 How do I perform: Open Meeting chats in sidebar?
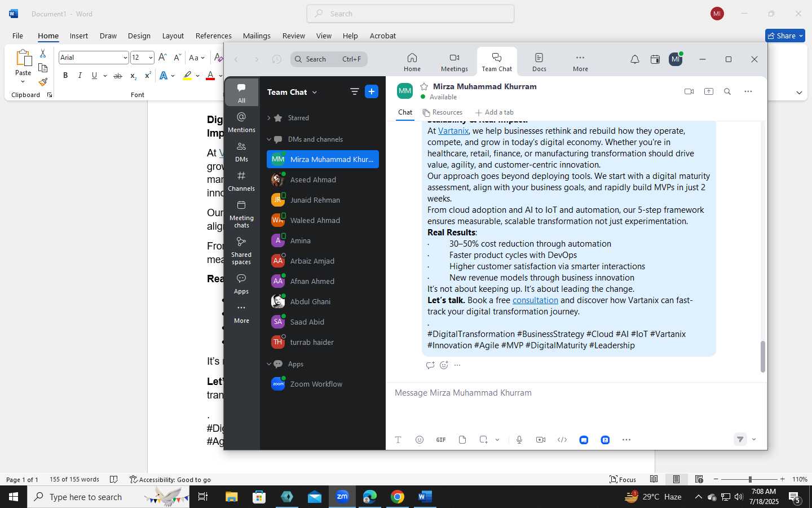241,214
